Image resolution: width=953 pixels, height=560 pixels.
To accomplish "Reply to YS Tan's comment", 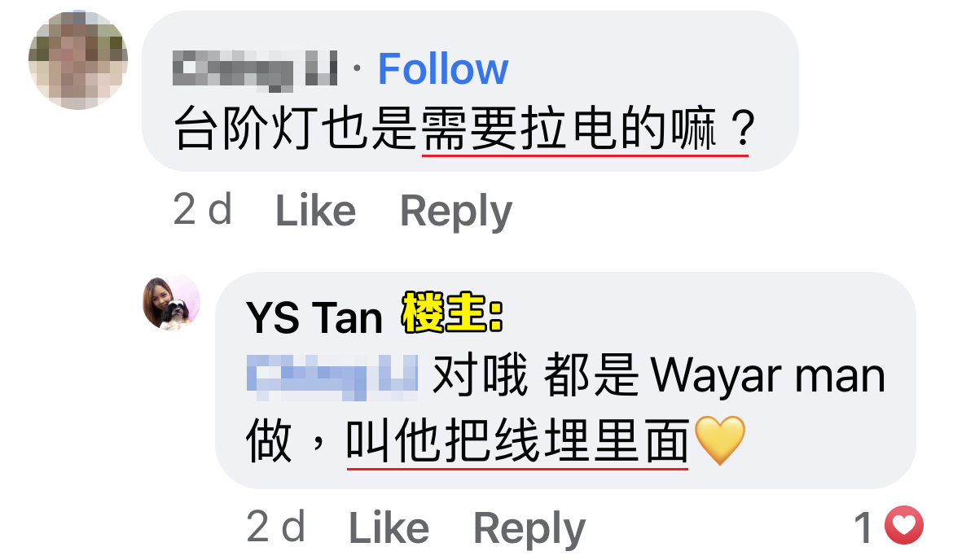I will [x=529, y=528].
